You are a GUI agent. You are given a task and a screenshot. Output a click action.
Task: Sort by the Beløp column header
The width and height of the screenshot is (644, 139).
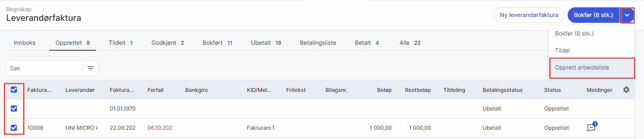tap(384, 90)
